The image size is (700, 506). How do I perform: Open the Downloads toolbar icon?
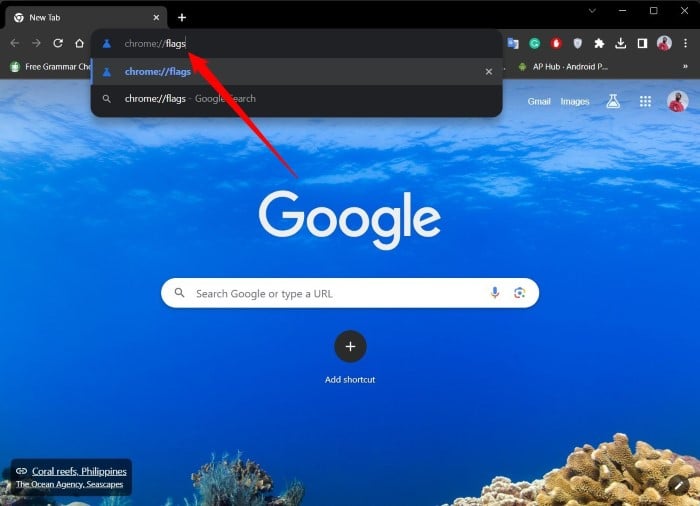click(621, 43)
